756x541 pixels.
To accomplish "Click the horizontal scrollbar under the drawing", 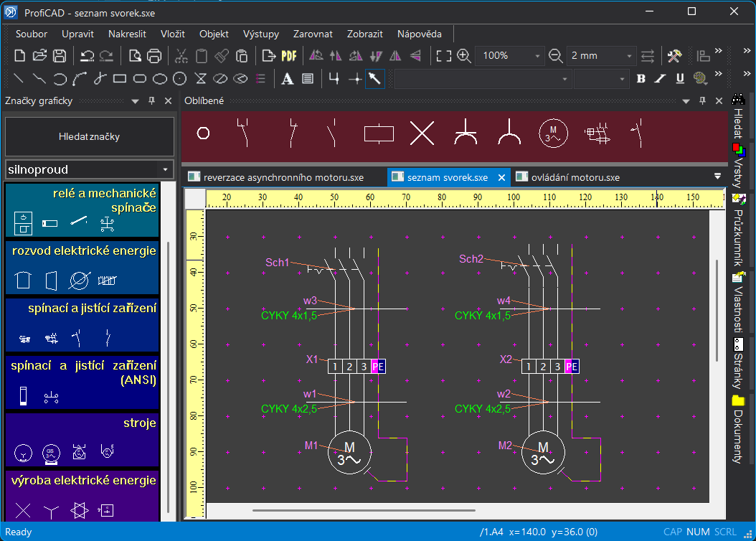I will click(364, 509).
